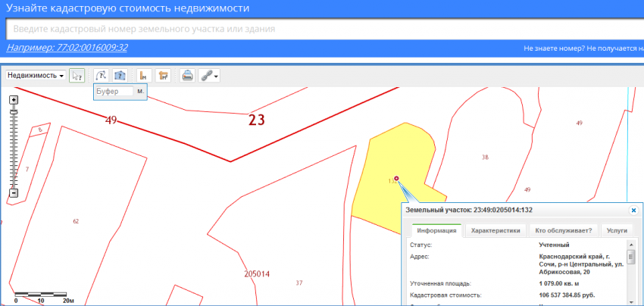Select the measure area tool
This screenshot has height=306, width=644.
[162, 76]
